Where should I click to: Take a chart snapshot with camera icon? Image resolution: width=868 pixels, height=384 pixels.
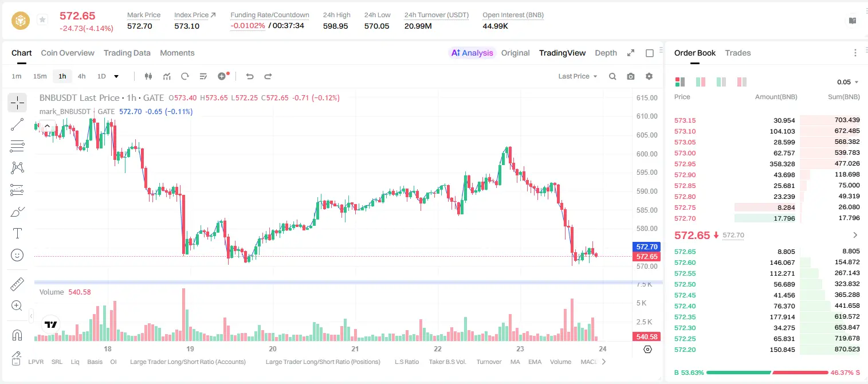pos(631,76)
